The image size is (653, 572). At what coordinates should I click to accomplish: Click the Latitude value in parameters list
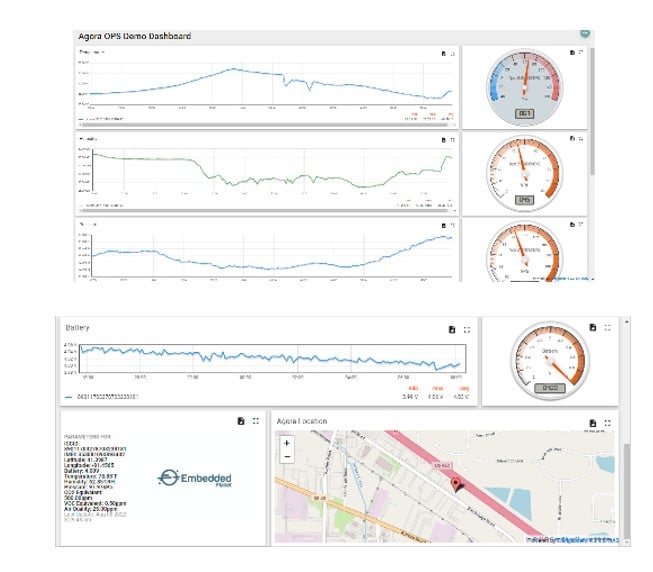point(97,460)
